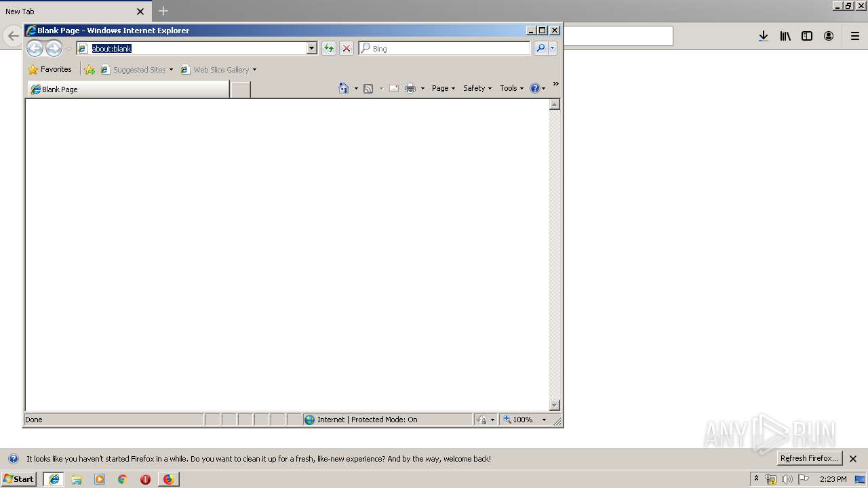
Task: Click the Firefox taskbar icon
Action: click(x=168, y=479)
